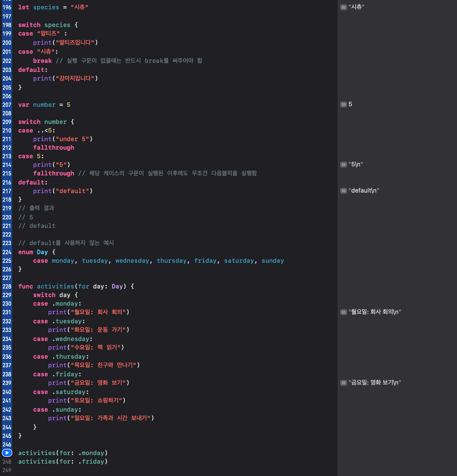Screen dimensions: 457x476
Task: Show quick look result for "시츄"
Action: pyautogui.click(x=344, y=7)
